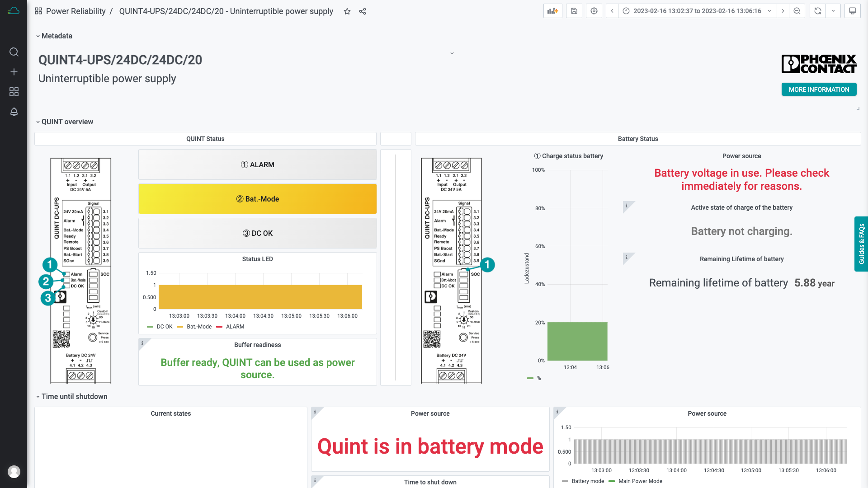Share the QUINT4-UPS dashboard
Viewport: 868px width, 488px height.
(x=363, y=11)
